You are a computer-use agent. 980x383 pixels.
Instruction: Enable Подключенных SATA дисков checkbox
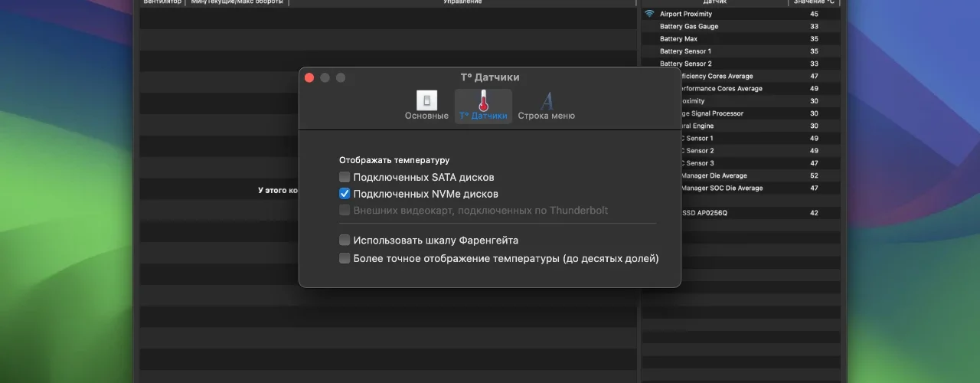[x=345, y=177]
